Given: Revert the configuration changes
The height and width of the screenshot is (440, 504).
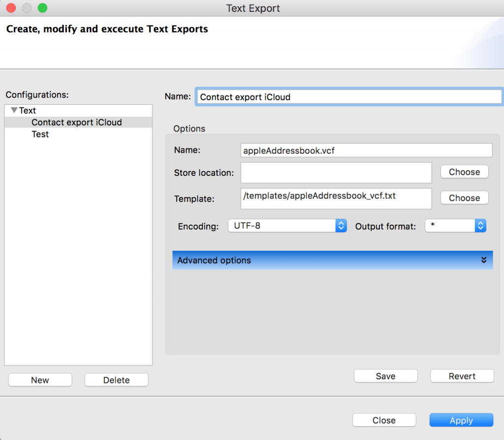Looking at the screenshot, I should 462,376.
